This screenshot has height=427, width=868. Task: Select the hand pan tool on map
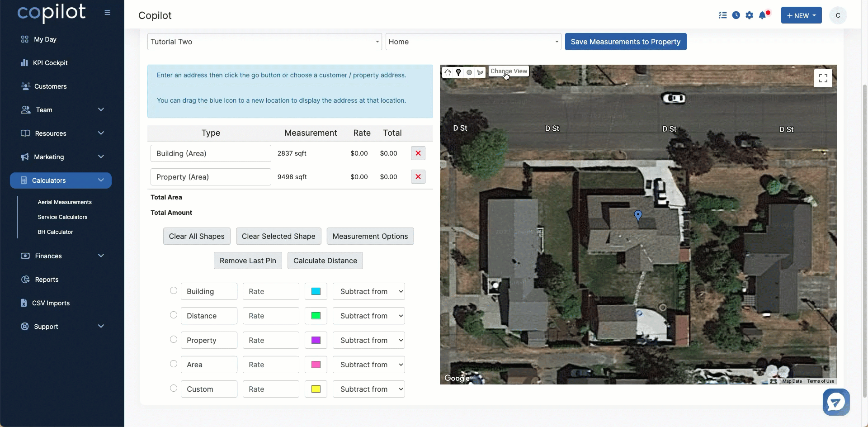tap(448, 72)
